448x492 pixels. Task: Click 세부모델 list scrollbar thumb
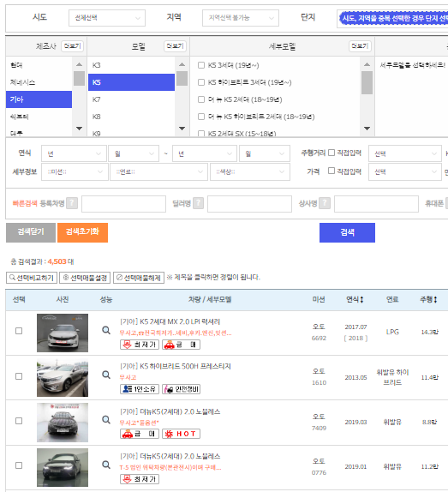(x=367, y=82)
